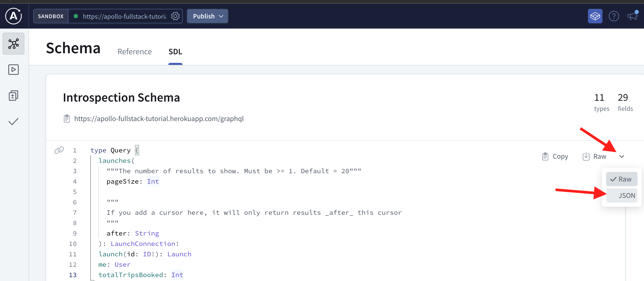Open the Schema graph sidebar icon
644x281 pixels.
[13, 44]
